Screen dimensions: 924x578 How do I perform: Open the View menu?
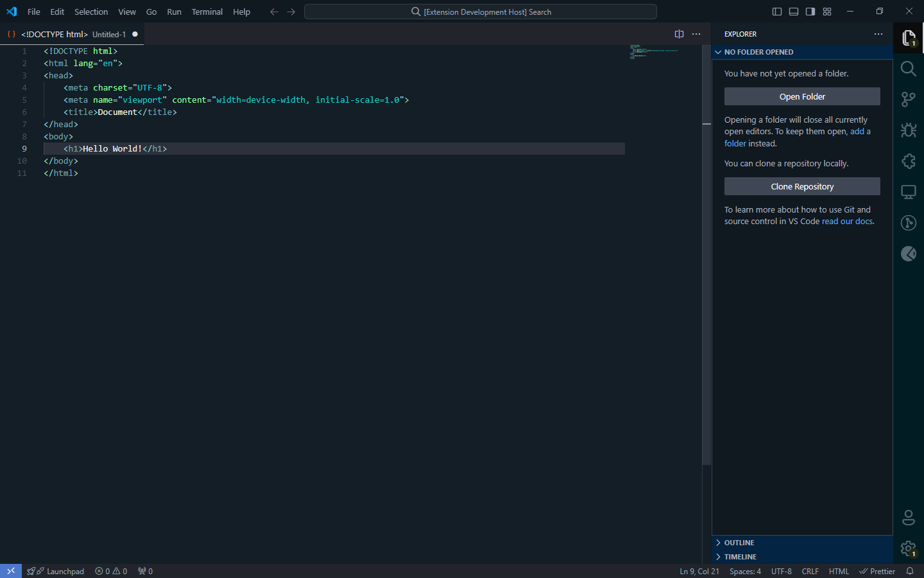(127, 12)
